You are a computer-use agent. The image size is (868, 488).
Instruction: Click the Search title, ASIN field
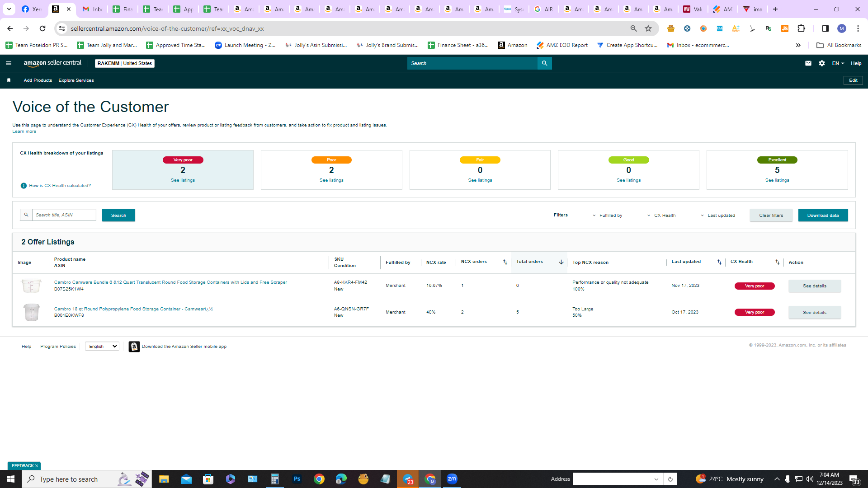pyautogui.click(x=64, y=215)
